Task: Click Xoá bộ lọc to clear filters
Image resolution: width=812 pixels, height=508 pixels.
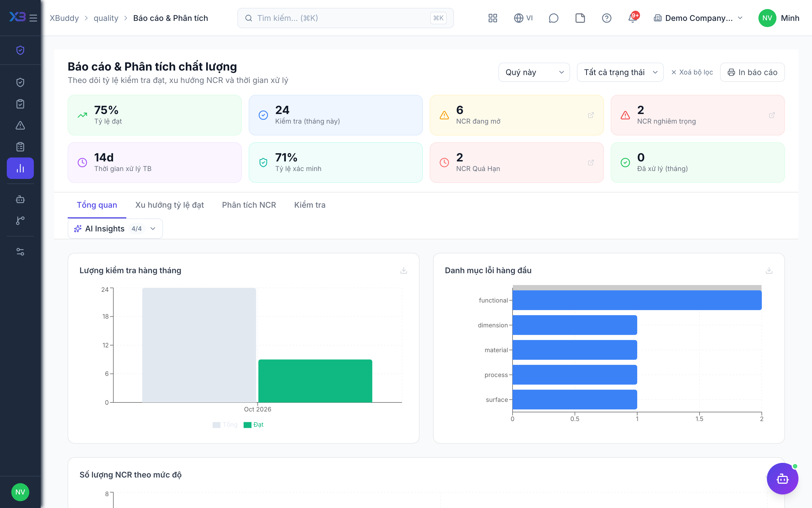Action: pyautogui.click(x=692, y=72)
